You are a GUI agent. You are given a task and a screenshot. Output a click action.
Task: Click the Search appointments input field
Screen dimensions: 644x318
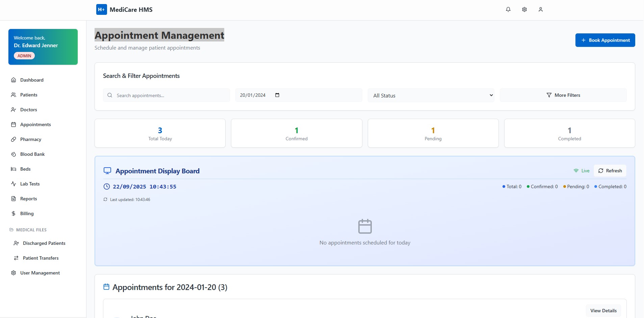pos(166,95)
